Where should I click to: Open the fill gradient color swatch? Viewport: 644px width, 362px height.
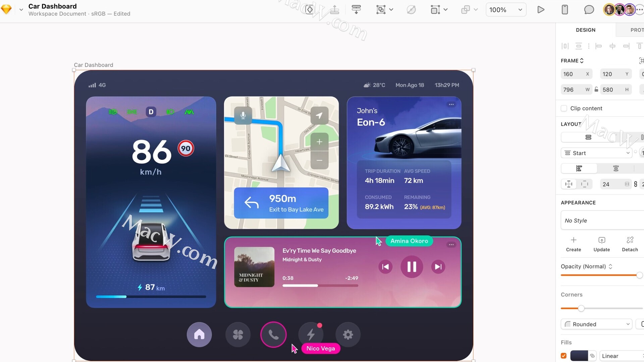(x=579, y=356)
